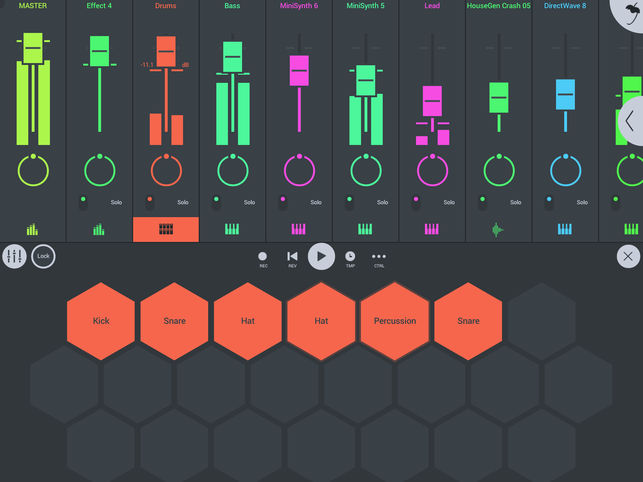This screenshot has width=643, height=482.
Task: Select the Bass channel name
Action: coord(232,6)
